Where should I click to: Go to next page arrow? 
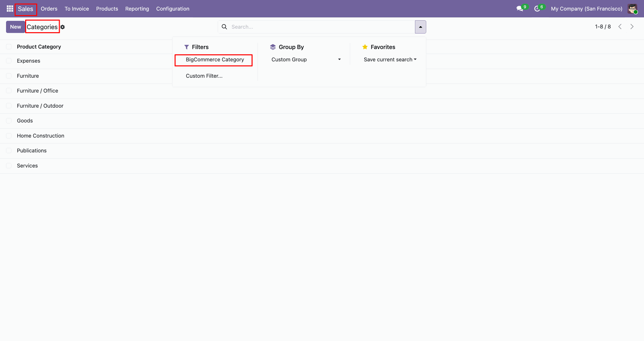[x=632, y=26]
